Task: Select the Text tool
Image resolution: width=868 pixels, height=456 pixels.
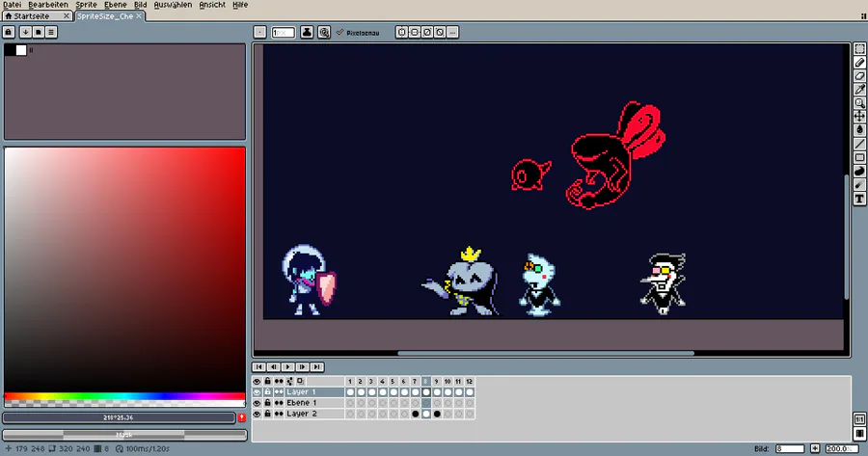Action: click(x=859, y=199)
